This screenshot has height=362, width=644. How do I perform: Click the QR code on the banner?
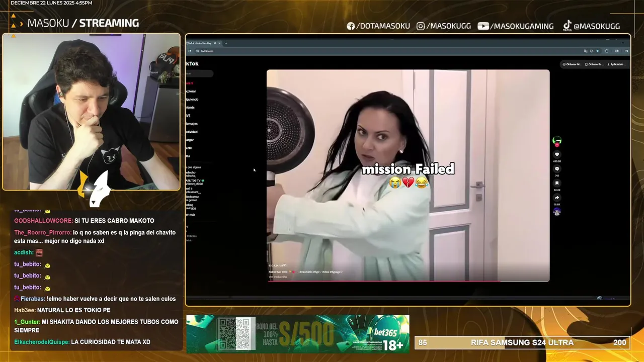coord(235,333)
